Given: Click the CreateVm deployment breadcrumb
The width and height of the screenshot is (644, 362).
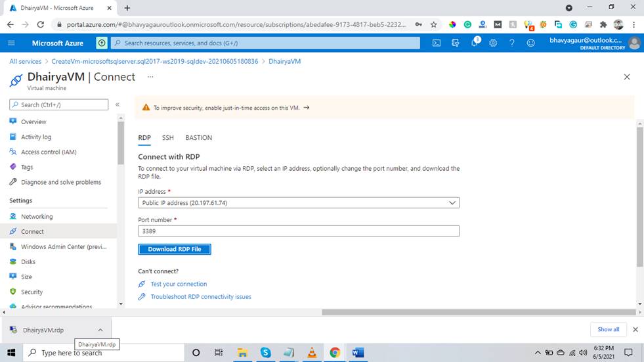Looking at the screenshot, I should pos(155,61).
